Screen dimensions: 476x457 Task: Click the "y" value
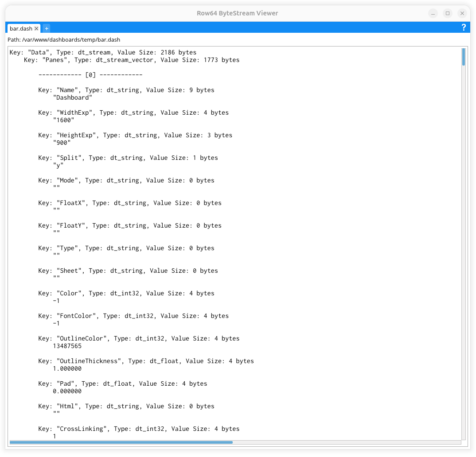(x=58, y=166)
